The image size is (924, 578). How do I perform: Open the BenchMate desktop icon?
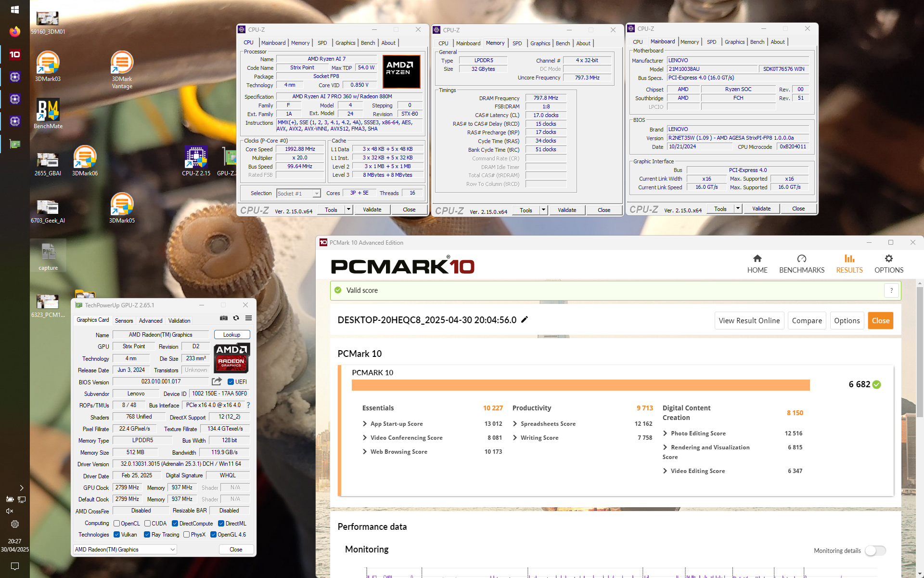[48, 114]
